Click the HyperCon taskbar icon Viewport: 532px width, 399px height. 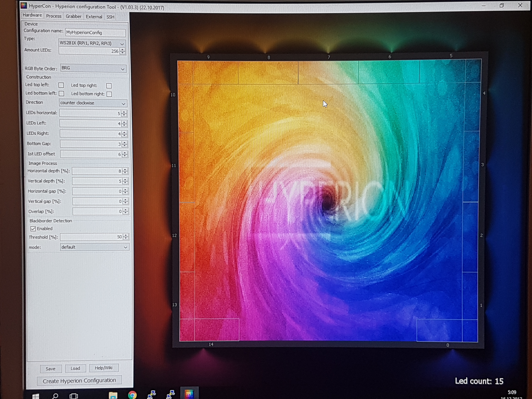(x=189, y=394)
